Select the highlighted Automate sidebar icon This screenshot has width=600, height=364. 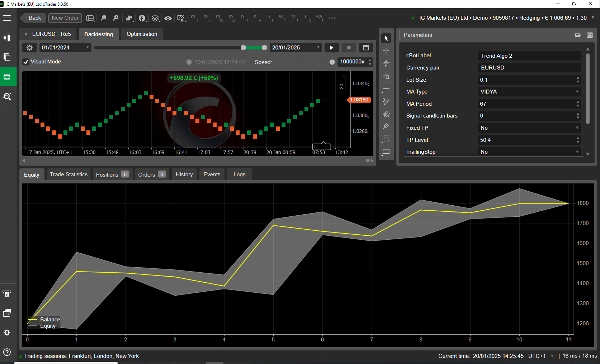point(8,77)
